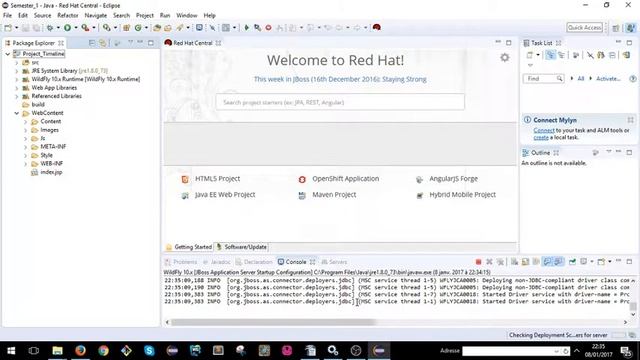Screen dimensions: 640x360
Task: Open the settings gear in Red Hat Central
Action: coord(505,58)
